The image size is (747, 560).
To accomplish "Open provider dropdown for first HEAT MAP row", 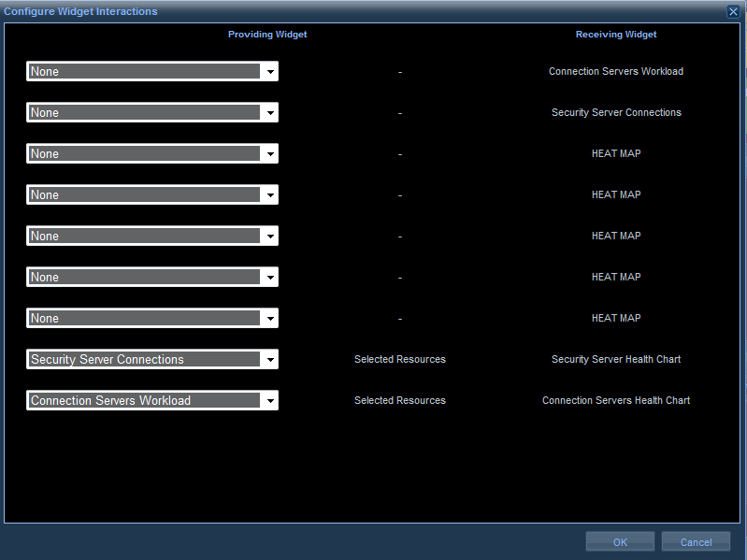I will point(269,154).
